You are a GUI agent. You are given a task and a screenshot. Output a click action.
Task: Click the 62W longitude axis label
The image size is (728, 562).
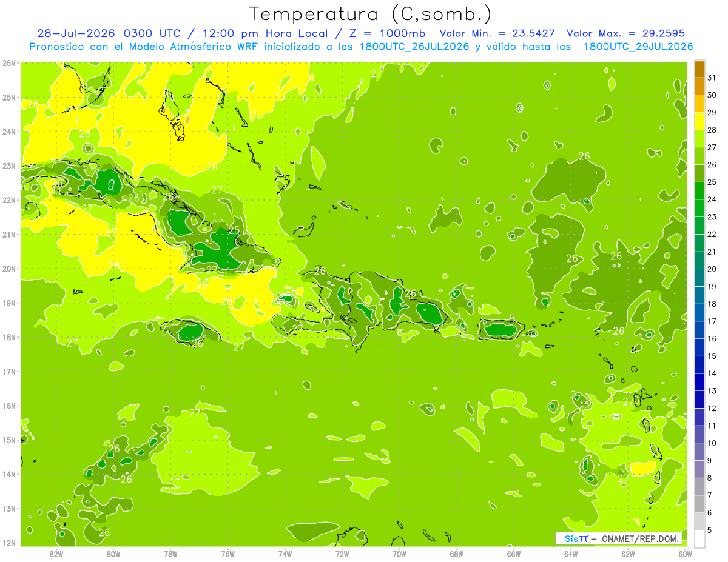click(628, 554)
